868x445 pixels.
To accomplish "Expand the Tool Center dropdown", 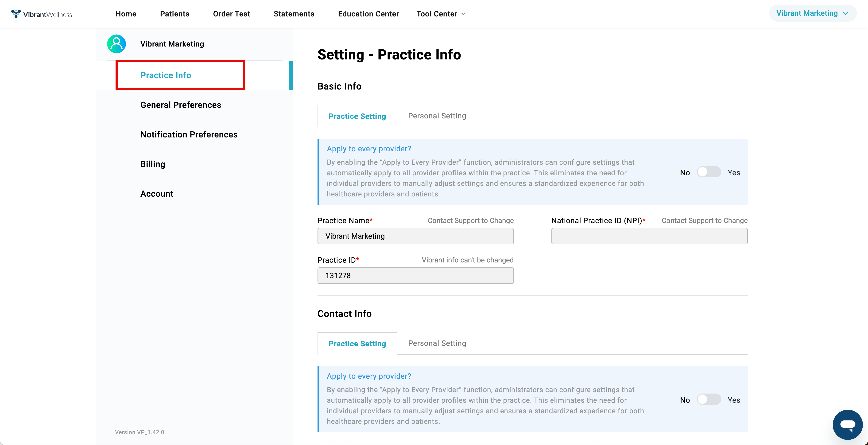I will tap(441, 14).
